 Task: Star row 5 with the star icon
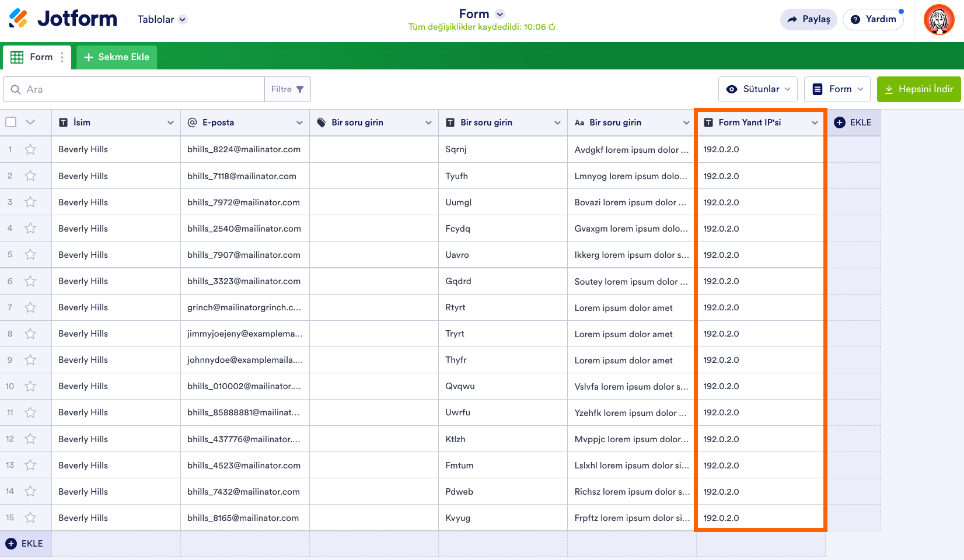[30, 254]
